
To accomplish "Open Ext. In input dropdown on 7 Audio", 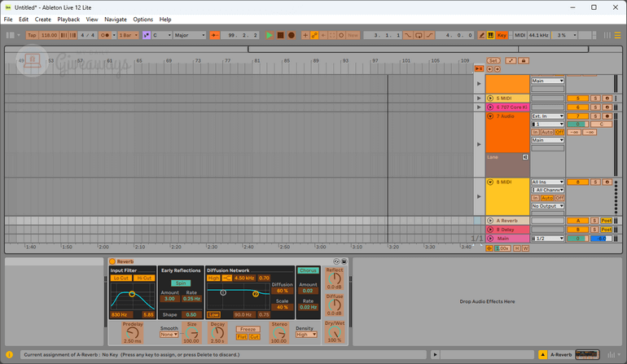I will pos(547,116).
